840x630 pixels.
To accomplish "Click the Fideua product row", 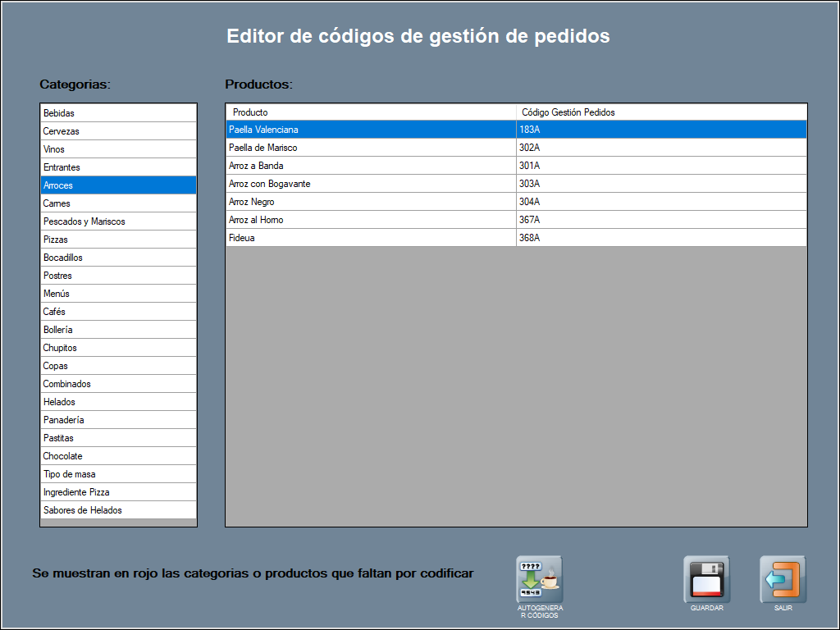I will coord(371,238).
